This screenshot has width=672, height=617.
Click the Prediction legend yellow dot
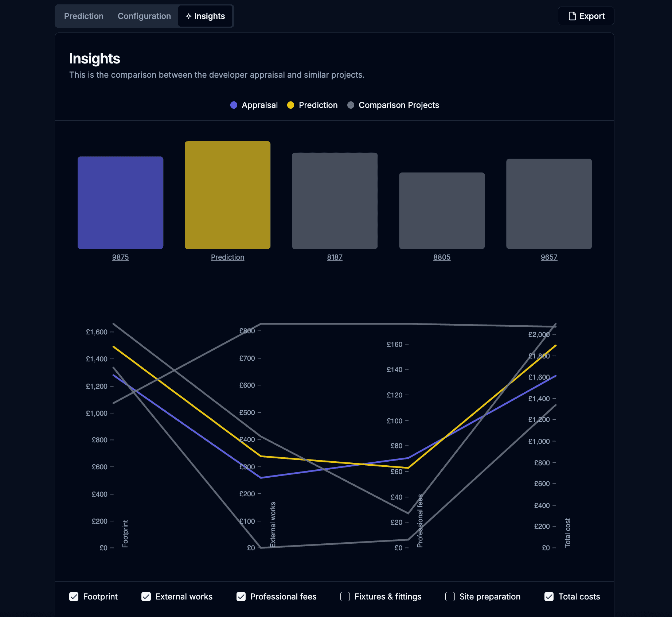click(290, 105)
